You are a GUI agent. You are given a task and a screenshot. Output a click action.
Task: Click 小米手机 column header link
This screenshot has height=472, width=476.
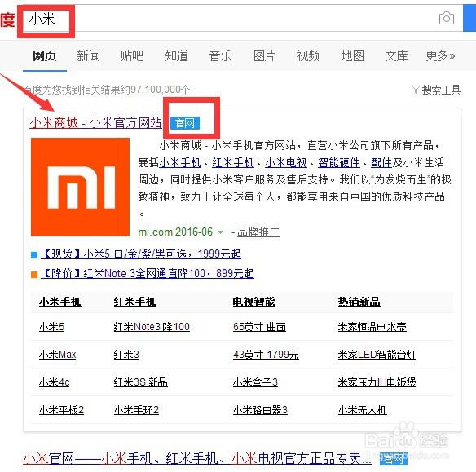pos(60,302)
